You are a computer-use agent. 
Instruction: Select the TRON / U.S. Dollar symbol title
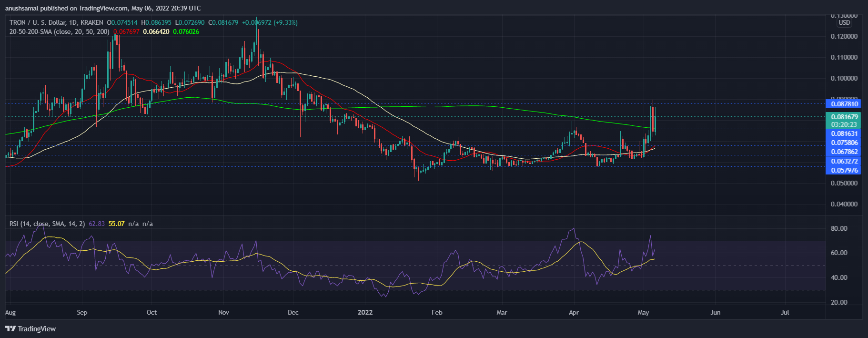click(56, 22)
